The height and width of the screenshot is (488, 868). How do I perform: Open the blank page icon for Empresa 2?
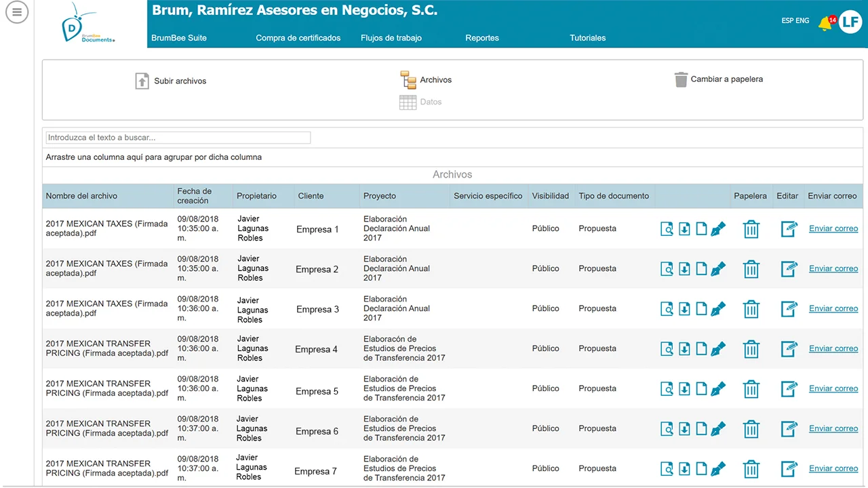(701, 269)
